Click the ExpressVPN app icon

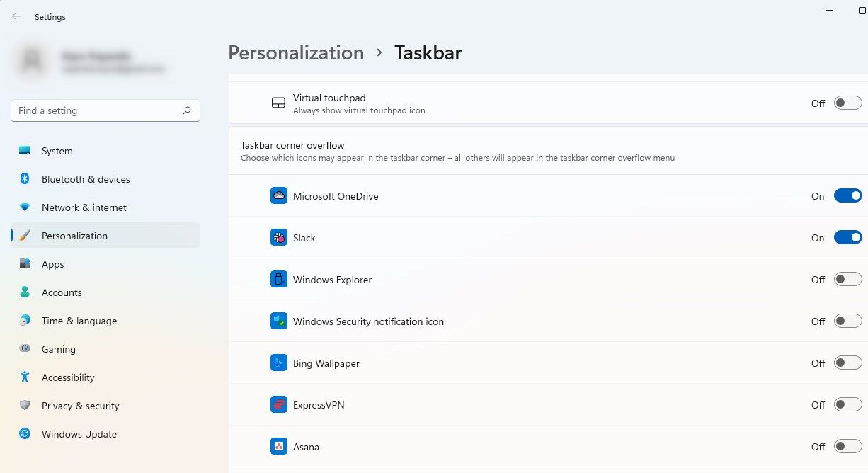coord(278,405)
